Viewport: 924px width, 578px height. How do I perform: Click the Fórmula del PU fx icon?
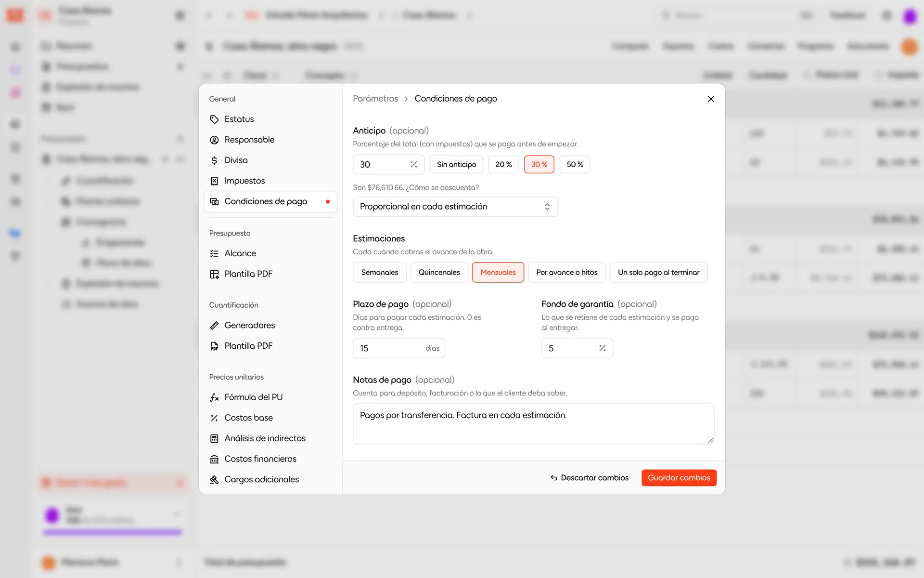(214, 397)
